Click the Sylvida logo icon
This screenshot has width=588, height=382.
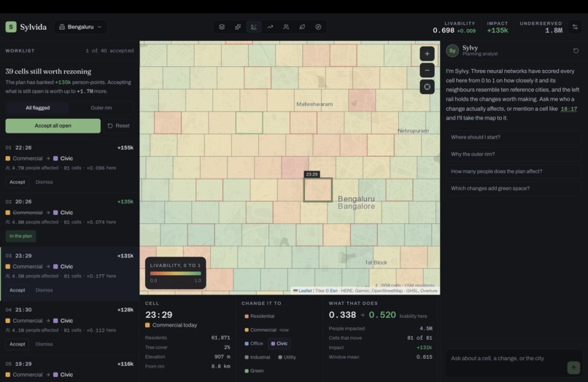click(11, 27)
